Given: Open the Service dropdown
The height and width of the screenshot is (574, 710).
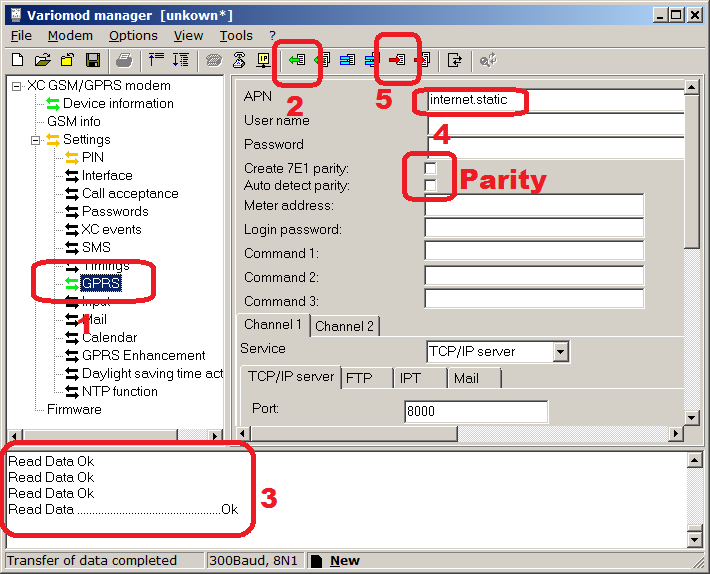Looking at the screenshot, I should click(560, 352).
